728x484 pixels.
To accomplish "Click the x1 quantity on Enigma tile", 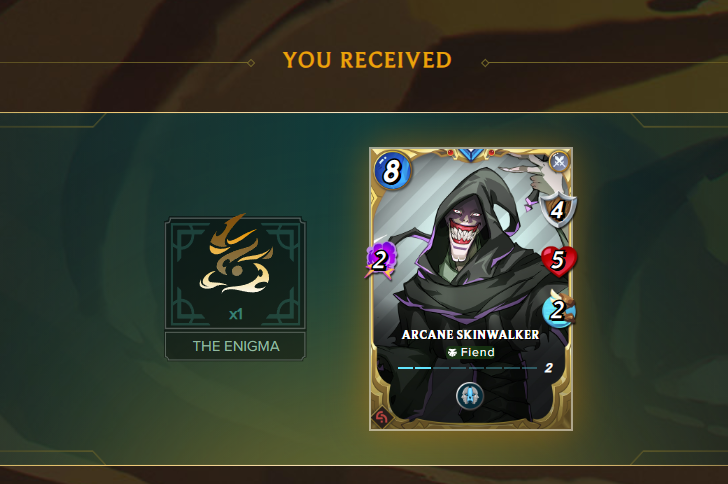I will 236,314.
